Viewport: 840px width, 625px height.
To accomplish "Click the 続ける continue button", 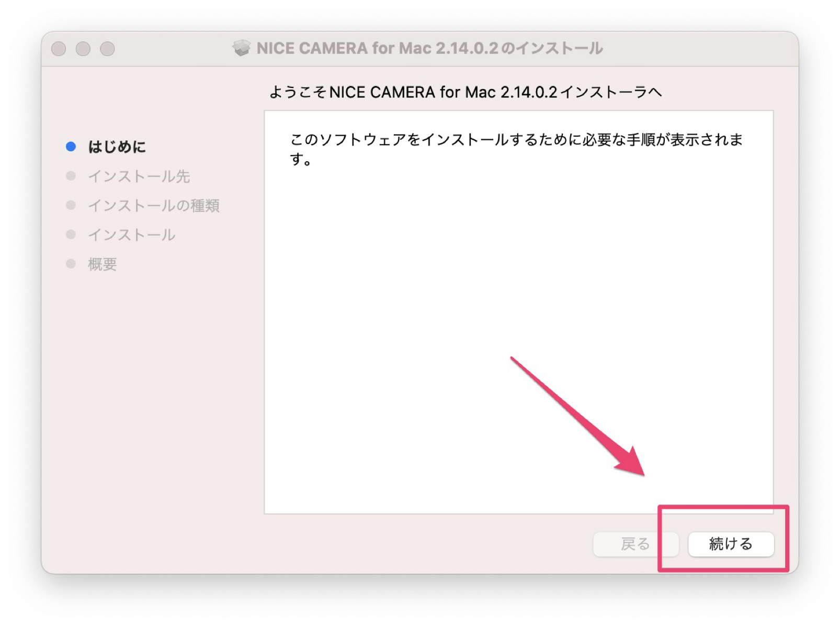I will (731, 544).
